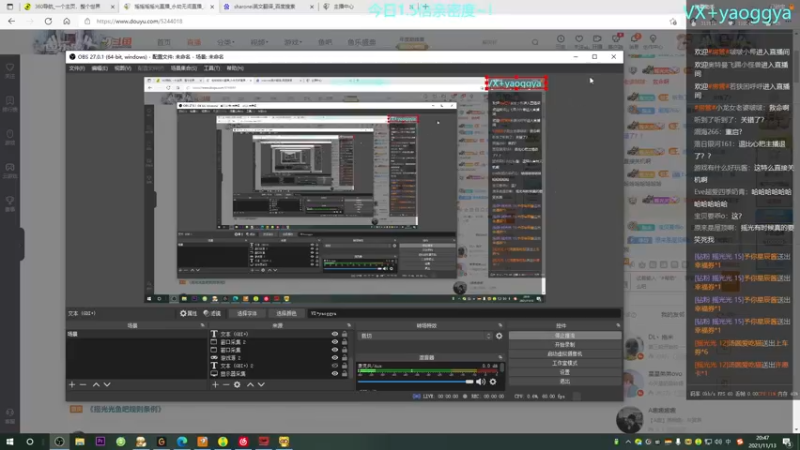Go to browser home page icon
Image resolution: width=800 pixels, height=450 pixels.
[x=67, y=21]
